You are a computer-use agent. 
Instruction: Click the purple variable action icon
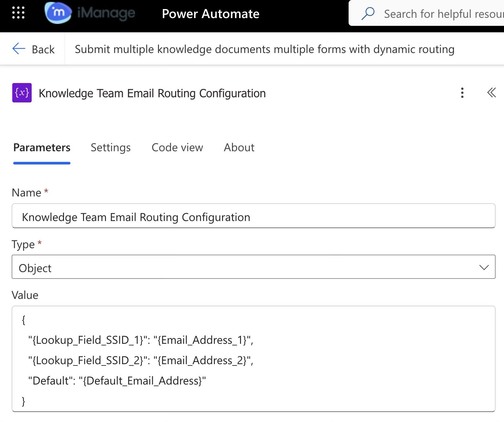click(22, 93)
